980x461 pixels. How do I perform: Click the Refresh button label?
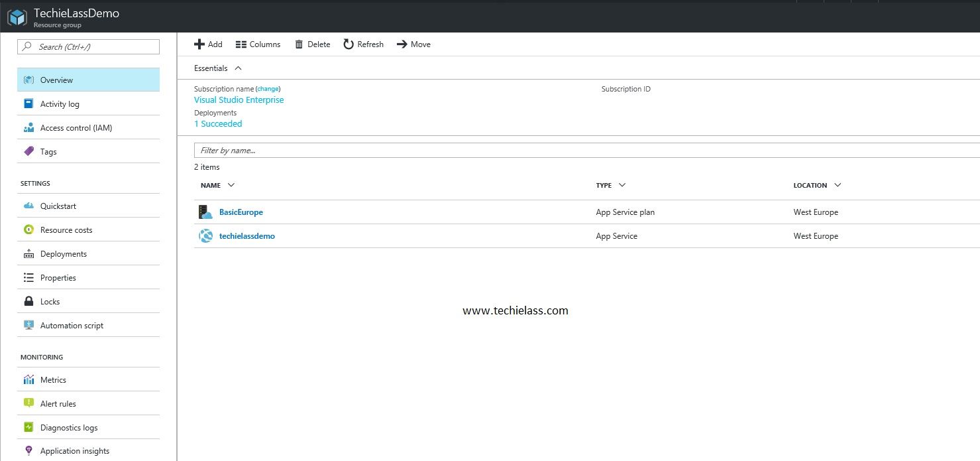point(370,44)
